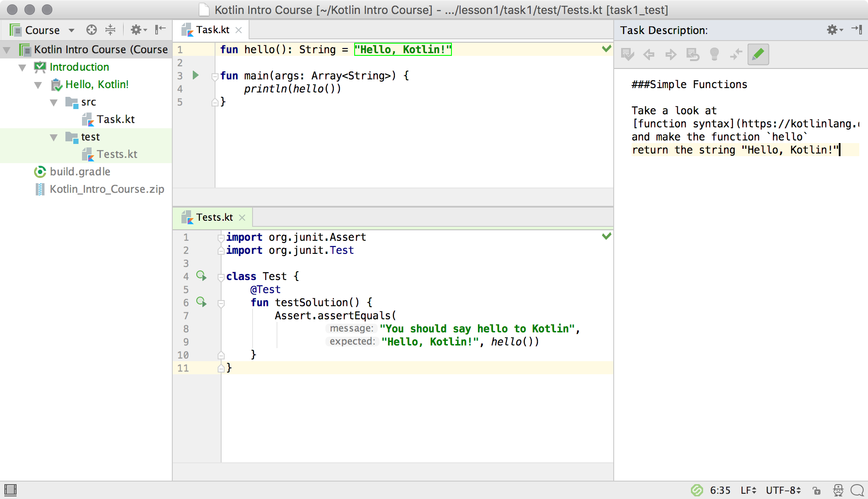Screen dimensions: 868x499
Task: Close the Tests.kt editor tab
Action: 242,218
